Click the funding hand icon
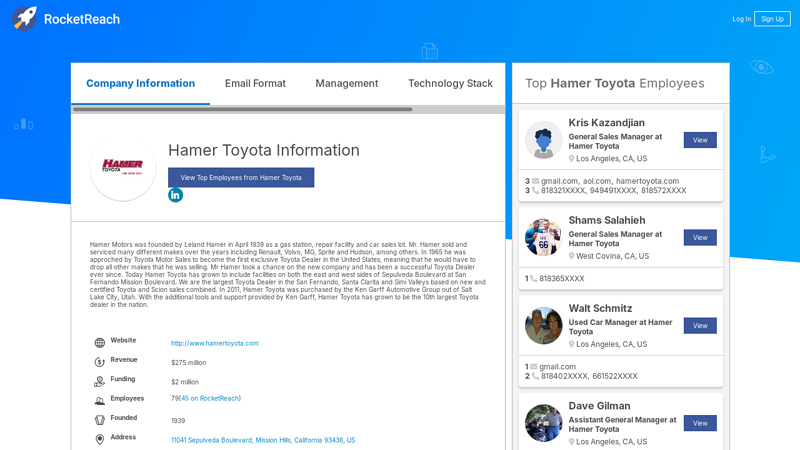The width and height of the screenshot is (800, 450). [x=99, y=382]
